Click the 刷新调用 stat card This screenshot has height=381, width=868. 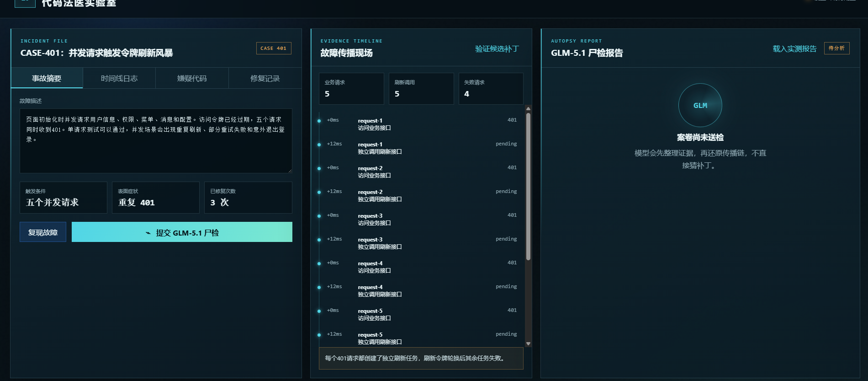coord(421,89)
